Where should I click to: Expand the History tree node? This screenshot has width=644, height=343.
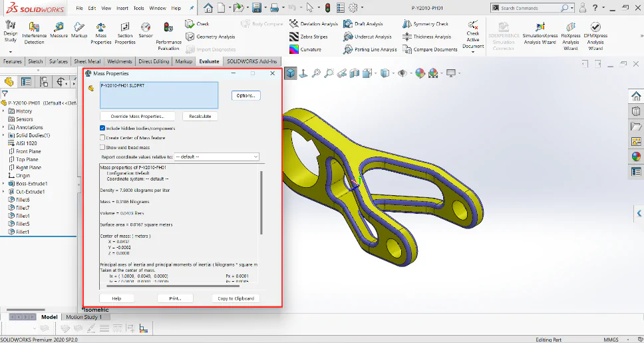coord(4,111)
